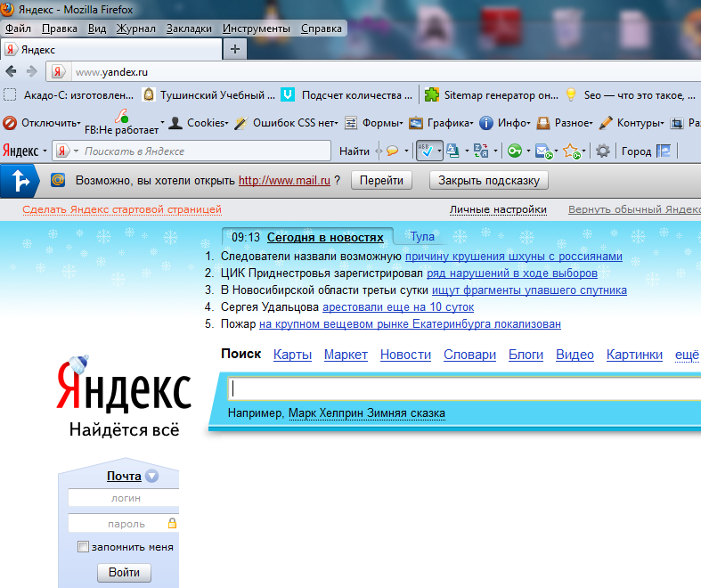Screen dimensions: 701x588
Task: Open the Закладки menu
Action: [189, 29]
